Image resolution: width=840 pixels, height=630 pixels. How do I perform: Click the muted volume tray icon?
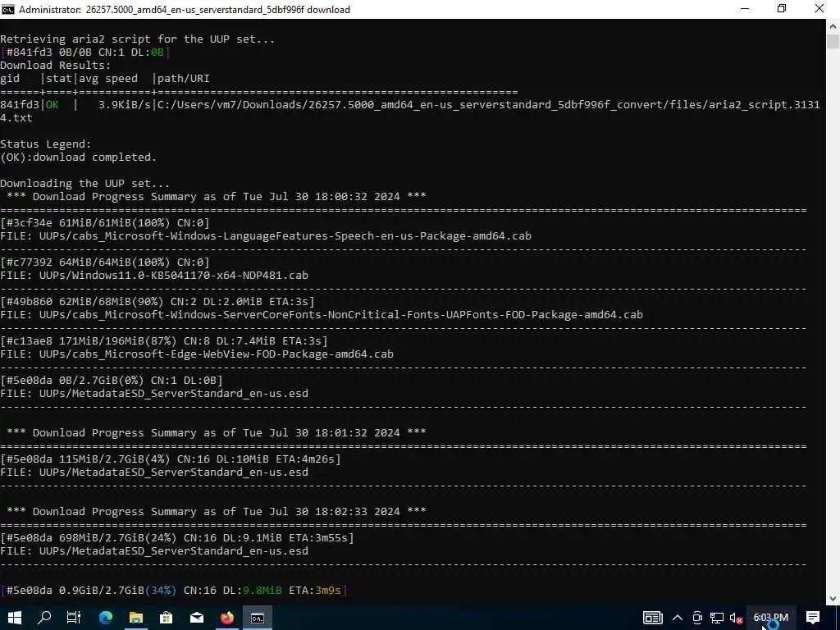[736, 618]
